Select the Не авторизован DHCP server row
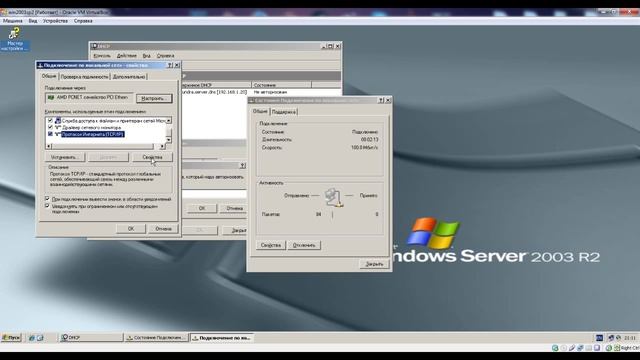The height and width of the screenshot is (360, 640). point(260,92)
